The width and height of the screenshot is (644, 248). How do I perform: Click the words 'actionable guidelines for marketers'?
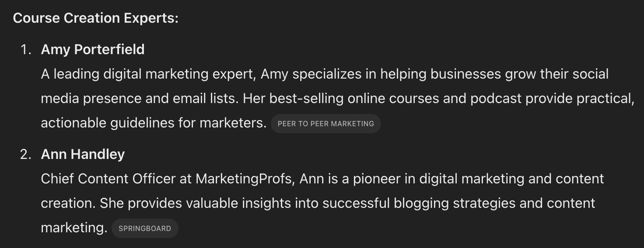[x=154, y=123]
